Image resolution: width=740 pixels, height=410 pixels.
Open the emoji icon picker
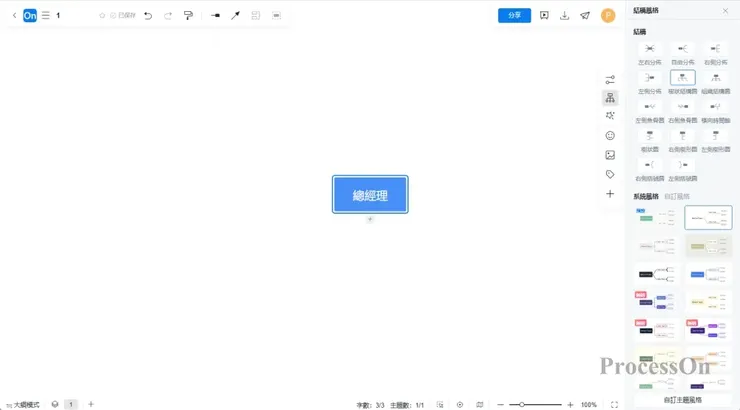tap(610, 135)
